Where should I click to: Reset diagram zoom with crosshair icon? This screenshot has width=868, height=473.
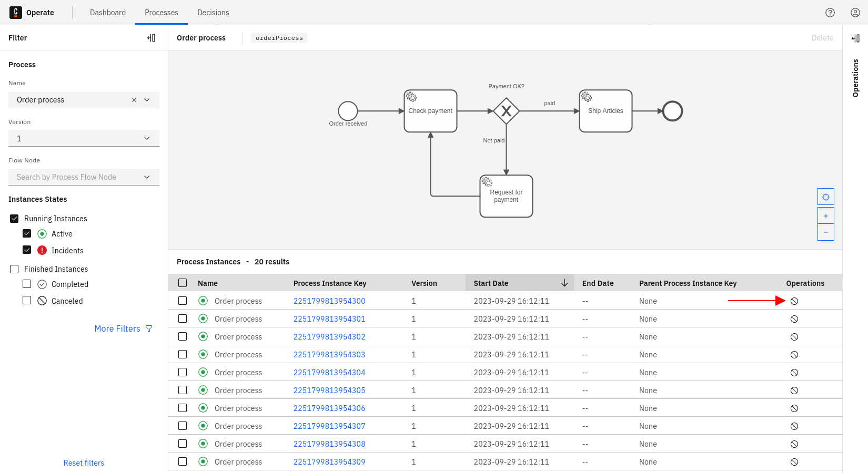coord(825,196)
